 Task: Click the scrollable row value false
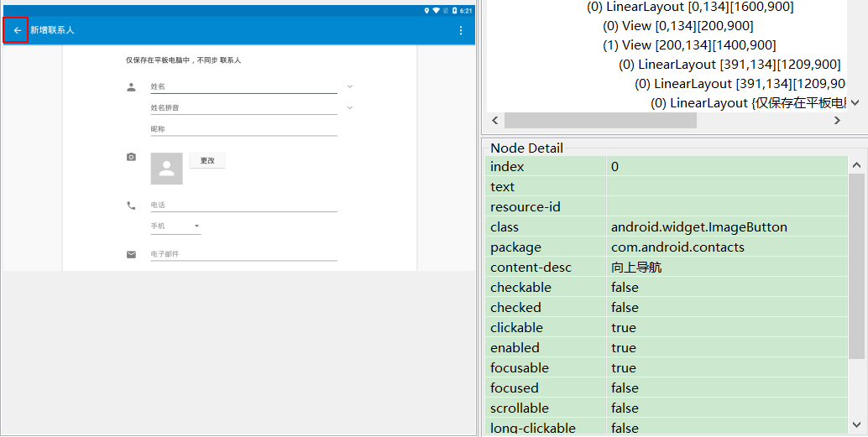click(x=625, y=408)
